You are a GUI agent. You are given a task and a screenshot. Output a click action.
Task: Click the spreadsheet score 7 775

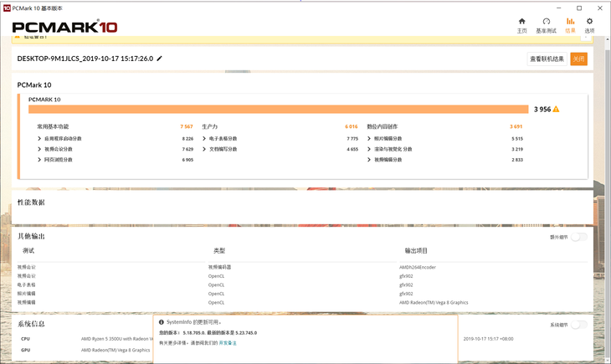pos(352,139)
